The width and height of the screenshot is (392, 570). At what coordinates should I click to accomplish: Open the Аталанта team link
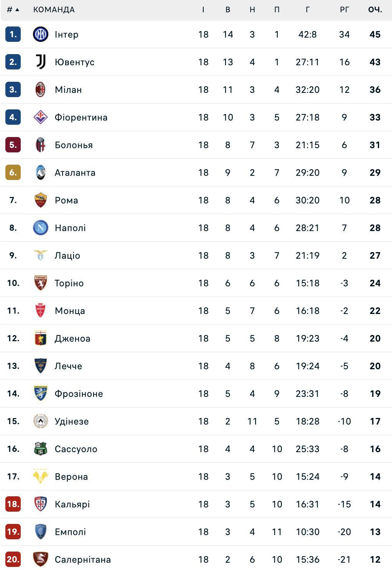(75, 173)
